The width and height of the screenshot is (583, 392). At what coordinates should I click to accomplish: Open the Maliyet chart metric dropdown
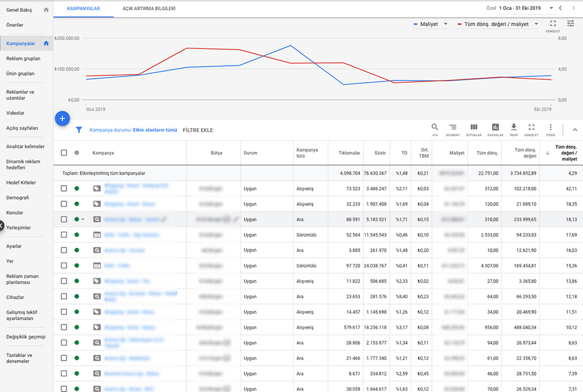tap(430, 24)
